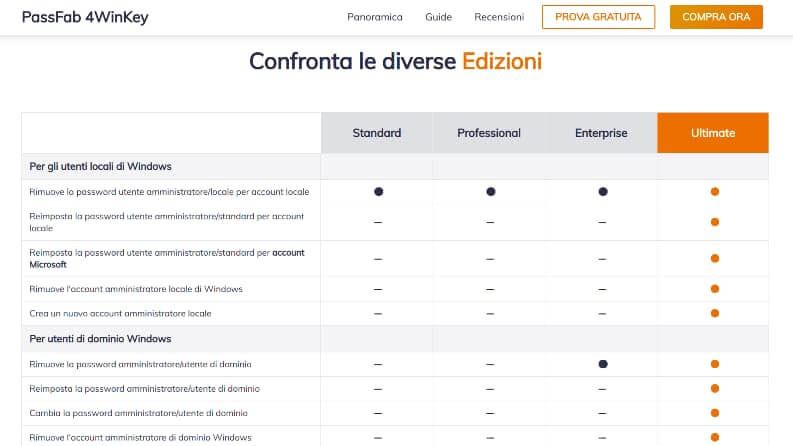Select the Ultimate edition column header
The image size is (793, 446).
[713, 133]
